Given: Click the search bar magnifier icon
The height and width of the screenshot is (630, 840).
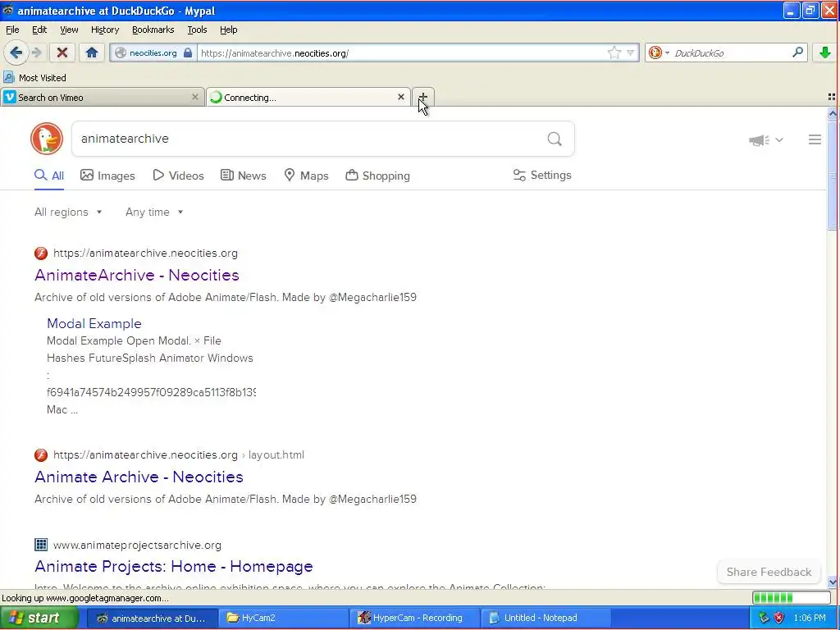Looking at the screenshot, I should (x=797, y=52).
